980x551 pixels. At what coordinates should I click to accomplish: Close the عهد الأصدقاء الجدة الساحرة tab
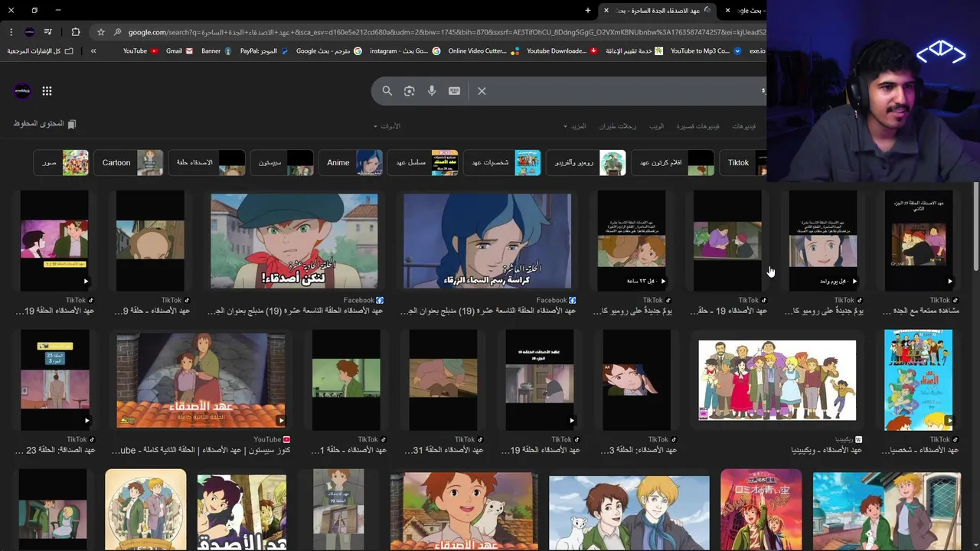[606, 11]
